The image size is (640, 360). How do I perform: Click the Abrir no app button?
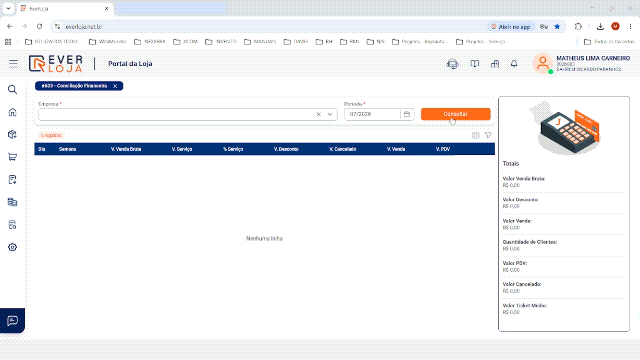511,27
